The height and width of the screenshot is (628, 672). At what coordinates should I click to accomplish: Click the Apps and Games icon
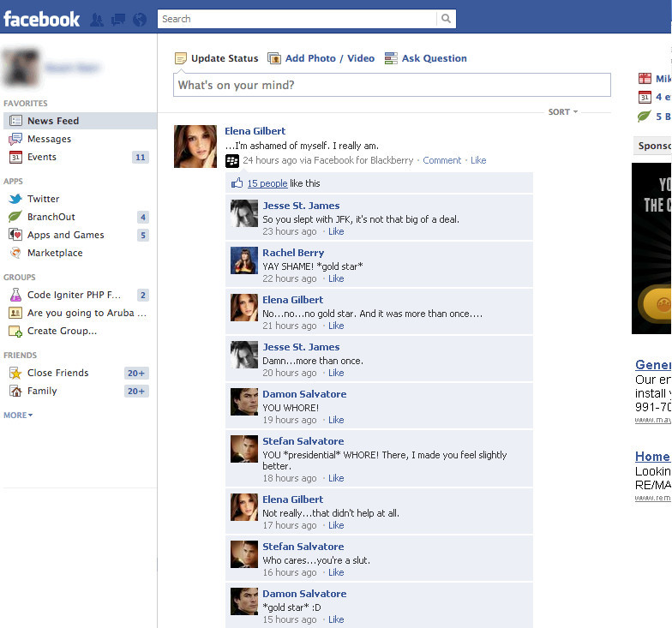pos(15,235)
